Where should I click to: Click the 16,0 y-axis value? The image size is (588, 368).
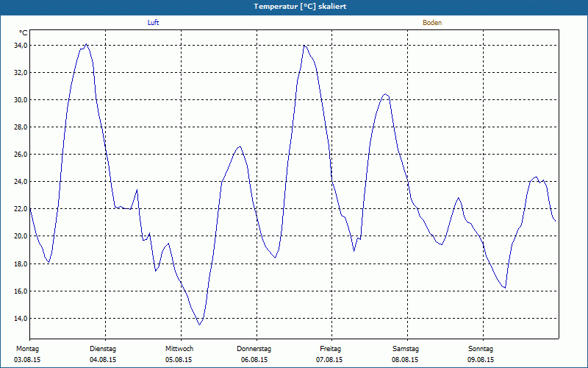click(x=21, y=291)
